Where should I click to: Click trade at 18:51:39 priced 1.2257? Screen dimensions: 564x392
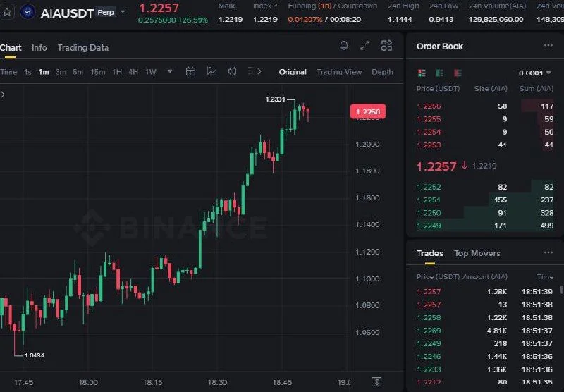click(484, 292)
